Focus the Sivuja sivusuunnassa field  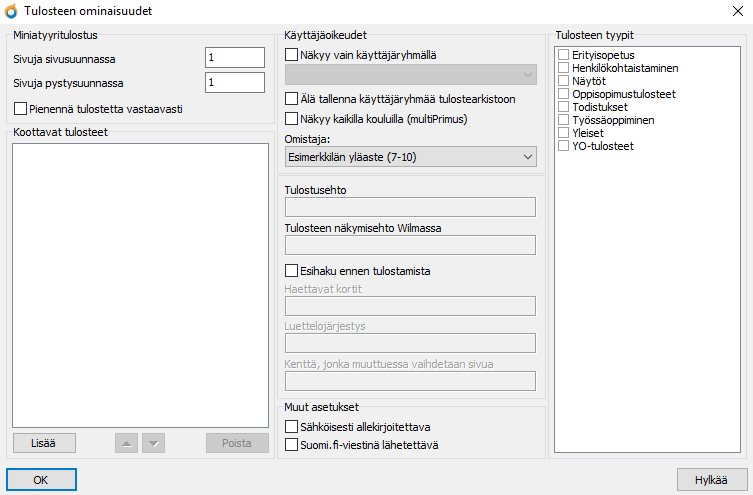(235, 58)
